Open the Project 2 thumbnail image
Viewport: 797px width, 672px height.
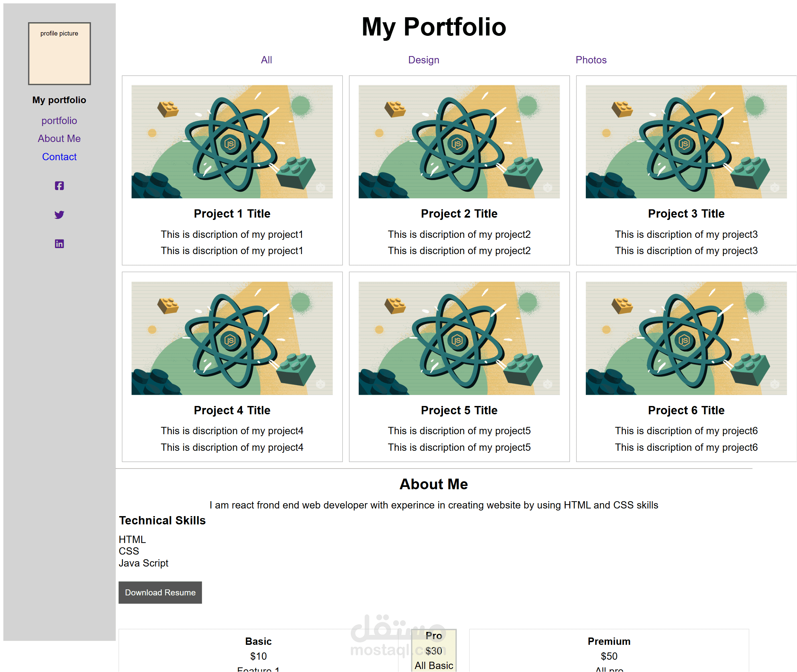pyautogui.click(x=459, y=141)
